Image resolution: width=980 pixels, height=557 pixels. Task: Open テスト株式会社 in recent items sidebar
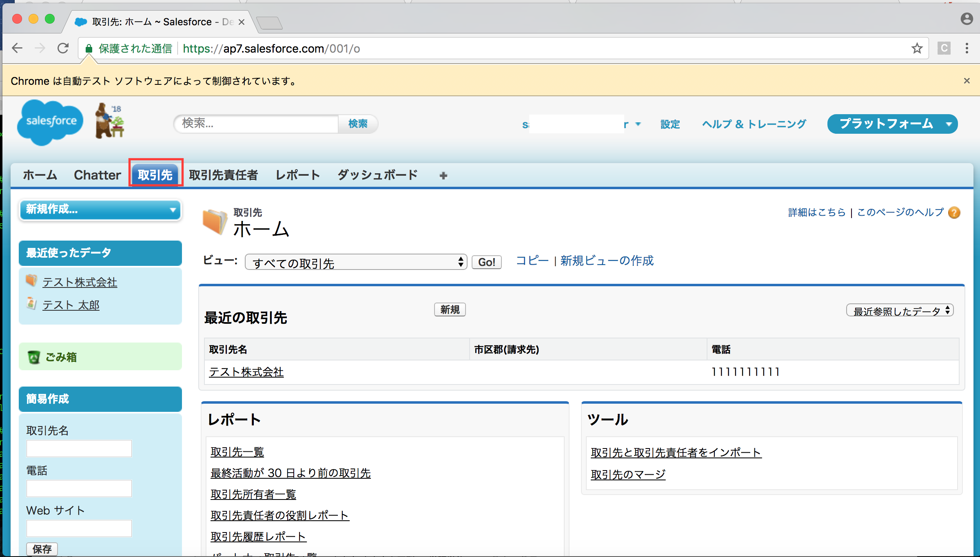coord(80,282)
